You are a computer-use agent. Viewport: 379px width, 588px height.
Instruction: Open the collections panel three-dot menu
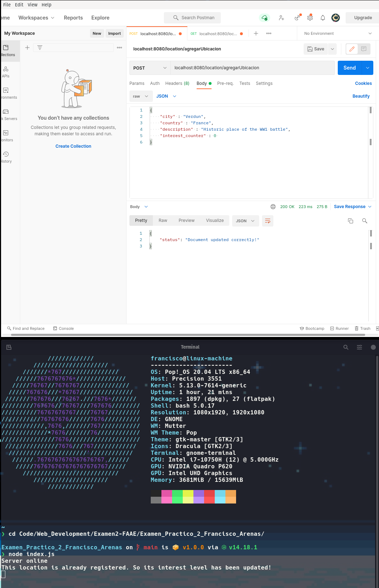click(119, 48)
